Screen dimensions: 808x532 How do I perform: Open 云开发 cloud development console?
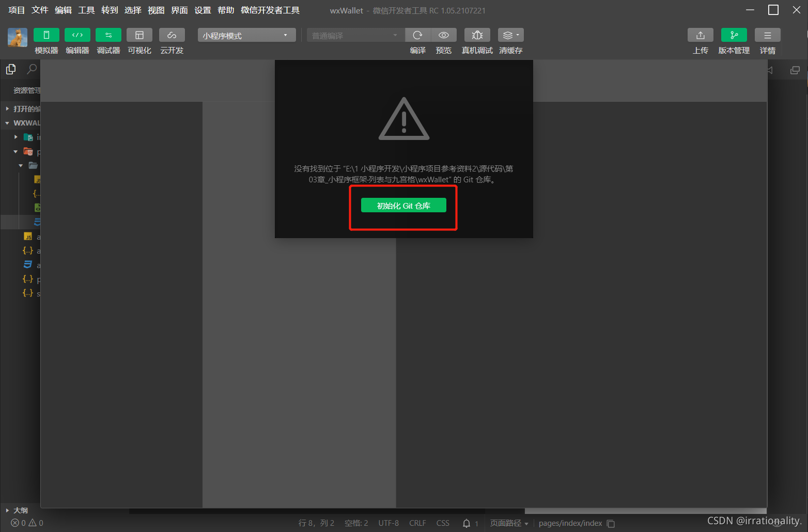pos(172,35)
